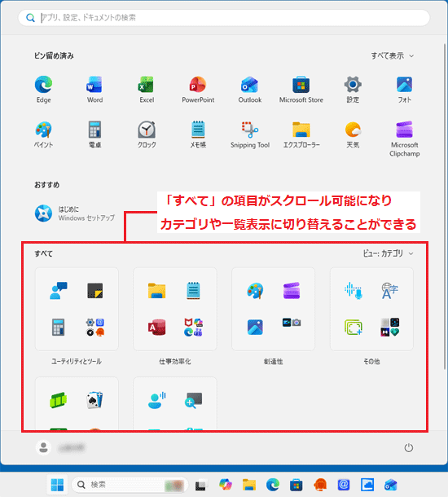Expand 創造性 small icons folder
Image resolution: width=448 pixels, height=497 pixels.
[292, 323]
